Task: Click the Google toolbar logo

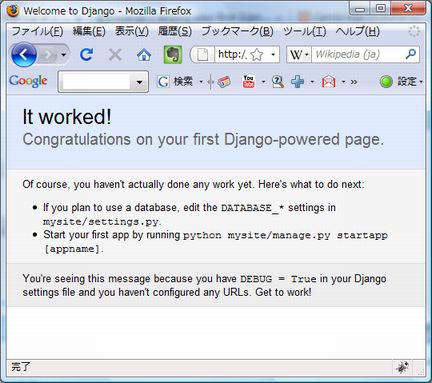Action: pyautogui.click(x=28, y=81)
